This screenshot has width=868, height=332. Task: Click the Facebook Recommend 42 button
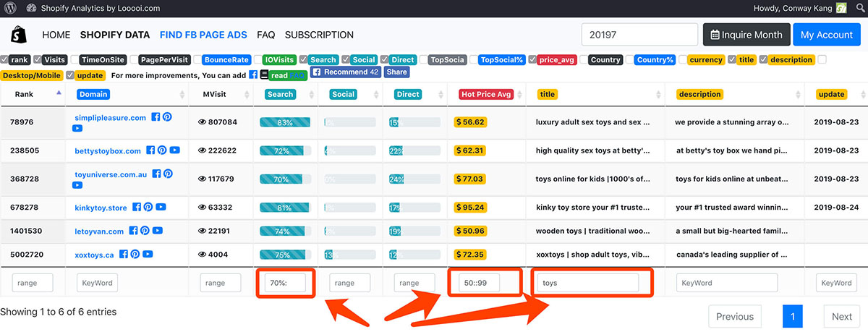click(x=346, y=72)
